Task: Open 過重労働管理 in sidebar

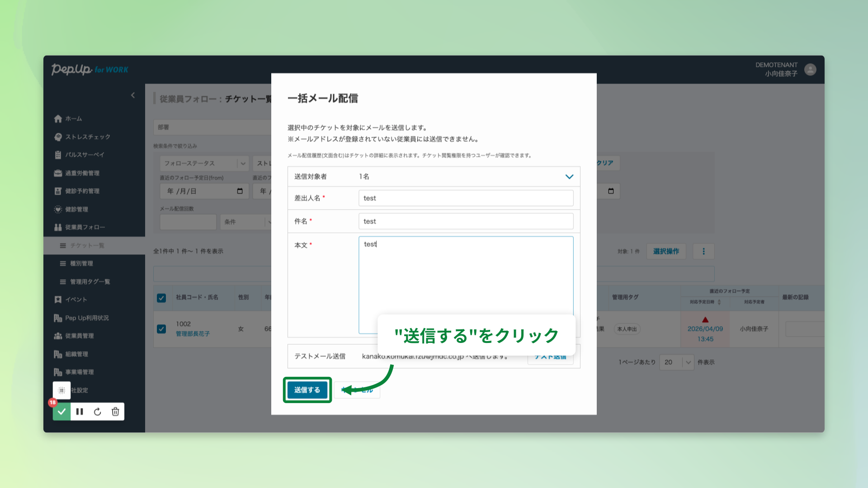Action: coord(82,173)
